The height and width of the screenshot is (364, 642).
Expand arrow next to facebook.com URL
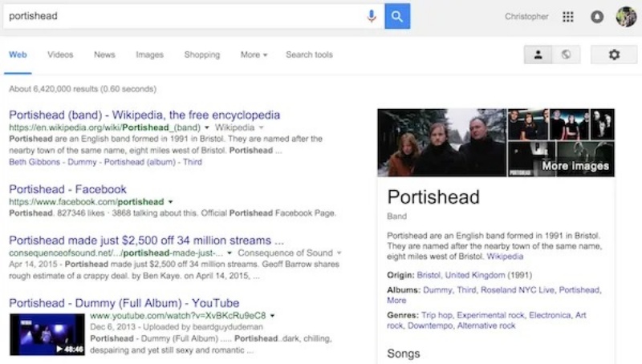170,201
